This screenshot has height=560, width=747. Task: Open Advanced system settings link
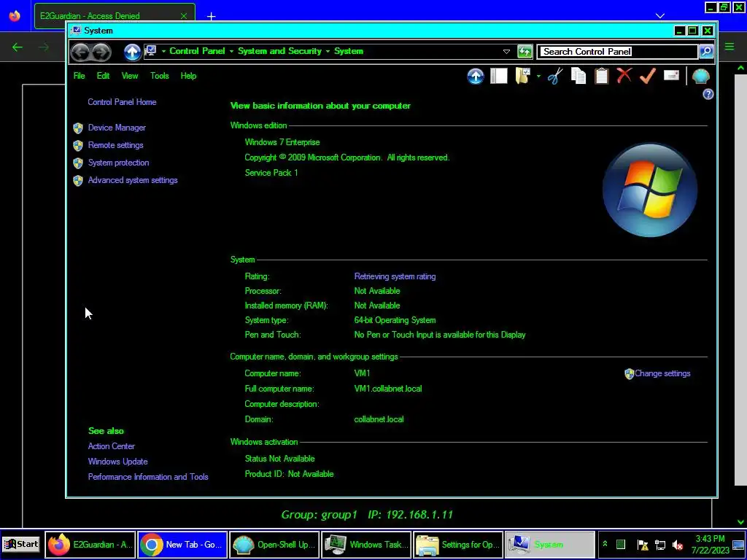pyautogui.click(x=133, y=180)
